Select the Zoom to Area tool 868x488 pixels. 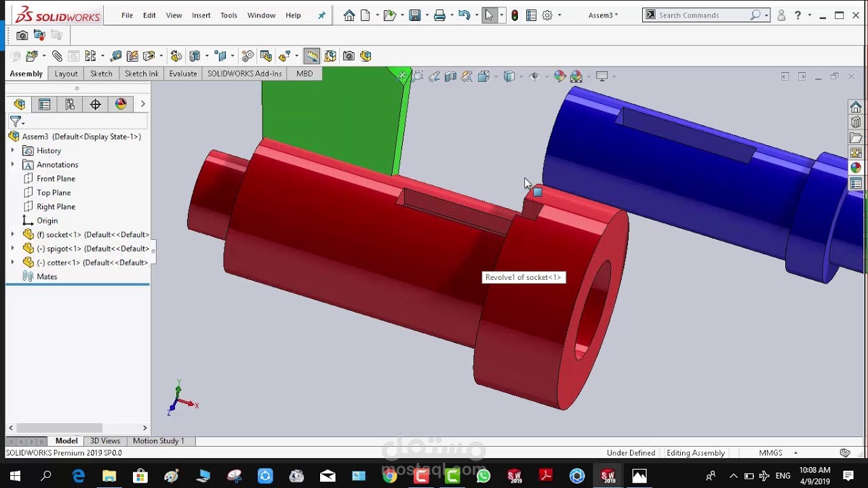click(418, 77)
